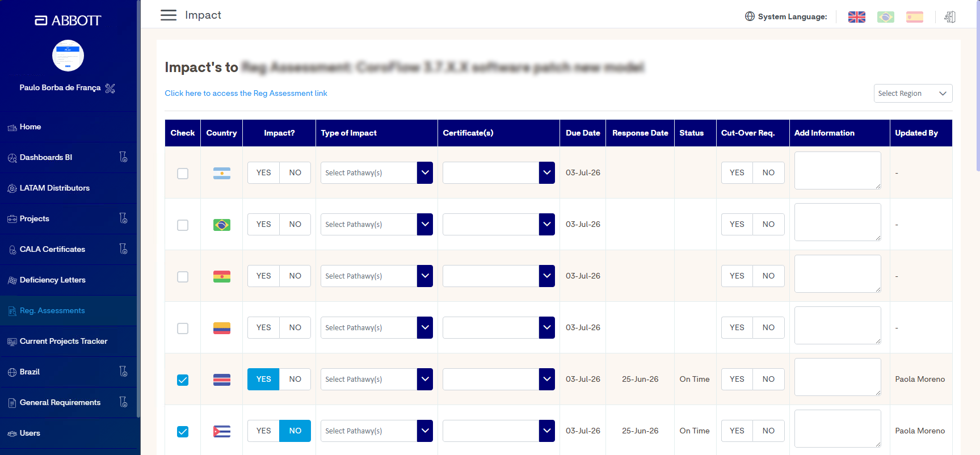Click the Add Information field for Costa Rica
Screen dimensions: 980x455
point(838,377)
